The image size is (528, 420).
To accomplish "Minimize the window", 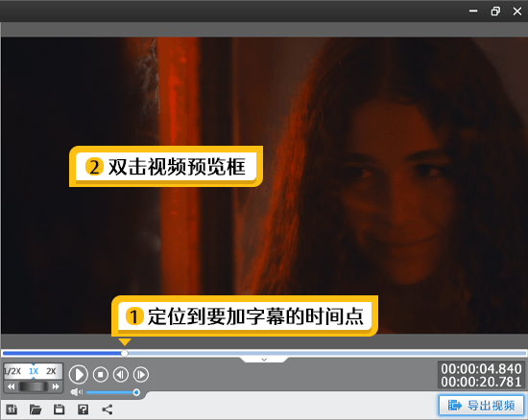I will (473, 12).
